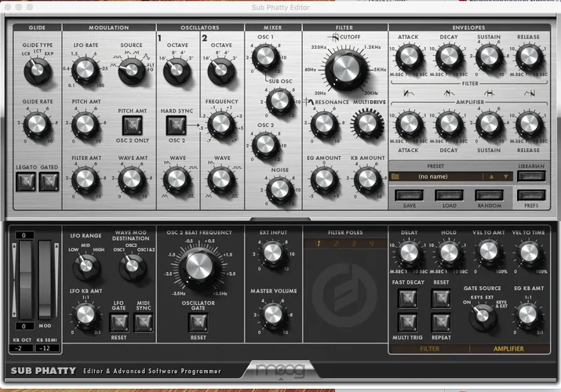Select filter pole 3
The image size is (561, 392).
click(x=354, y=244)
